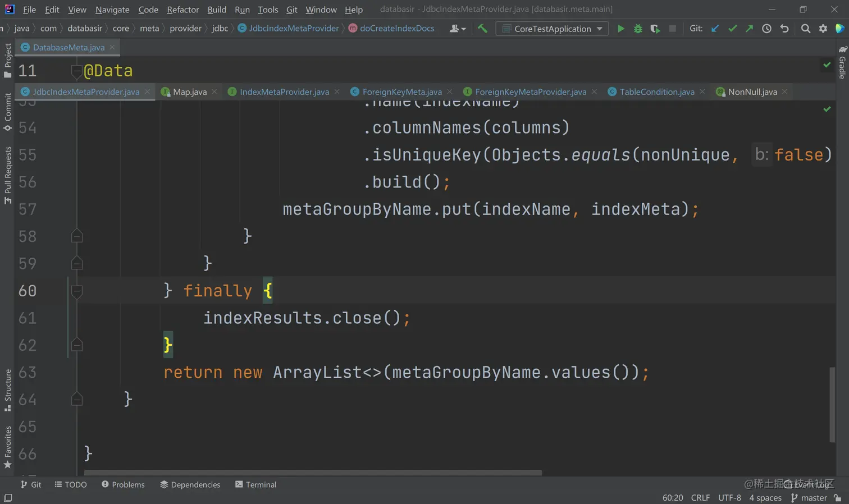Image resolution: width=849 pixels, height=504 pixels.
Task: Commit changes with Git checkmark icon
Action: [x=732, y=29]
